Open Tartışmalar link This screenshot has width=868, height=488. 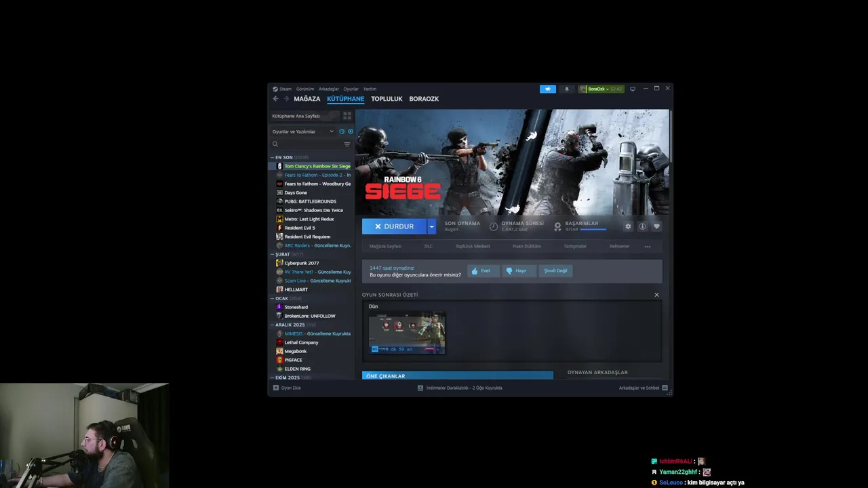pyautogui.click(x=575, y=246)
